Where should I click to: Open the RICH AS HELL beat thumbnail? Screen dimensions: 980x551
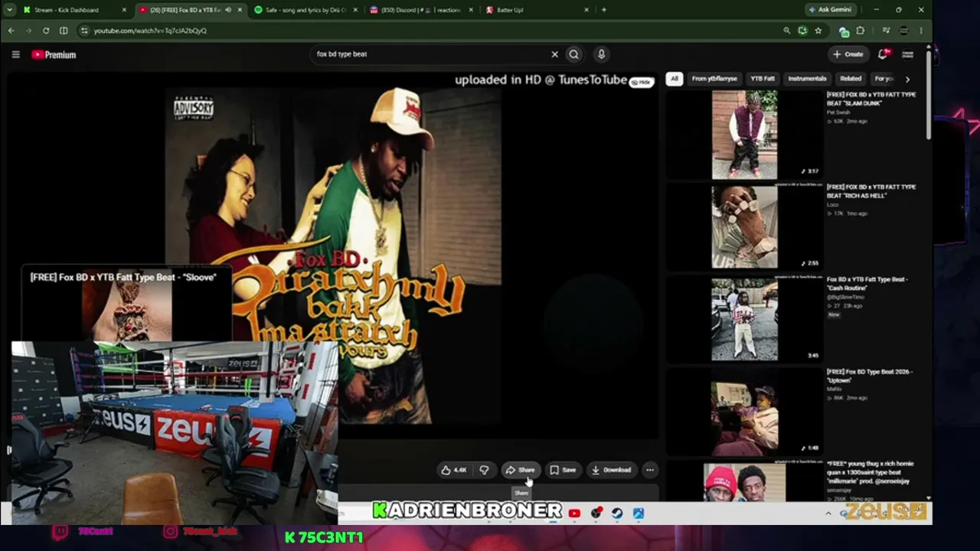click(x=744, y=227)
